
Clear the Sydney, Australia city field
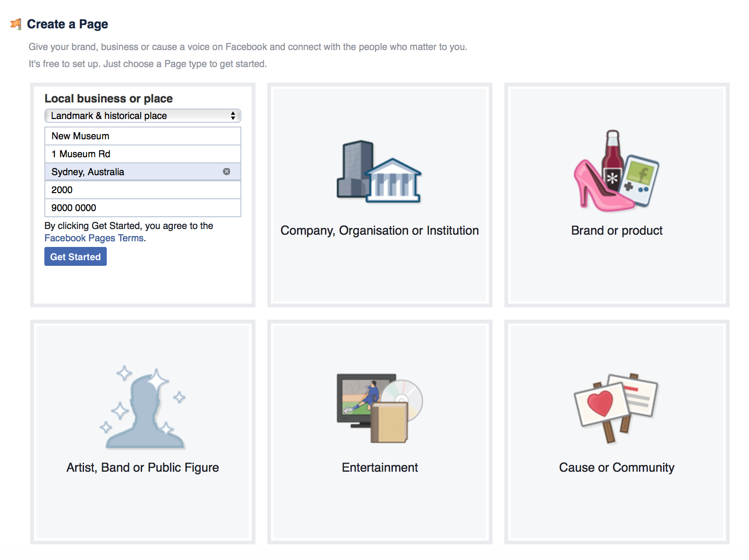click(227, 171)
